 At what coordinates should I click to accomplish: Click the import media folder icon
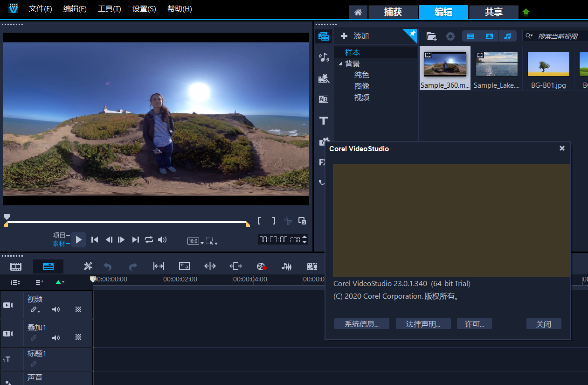point(431,36)
